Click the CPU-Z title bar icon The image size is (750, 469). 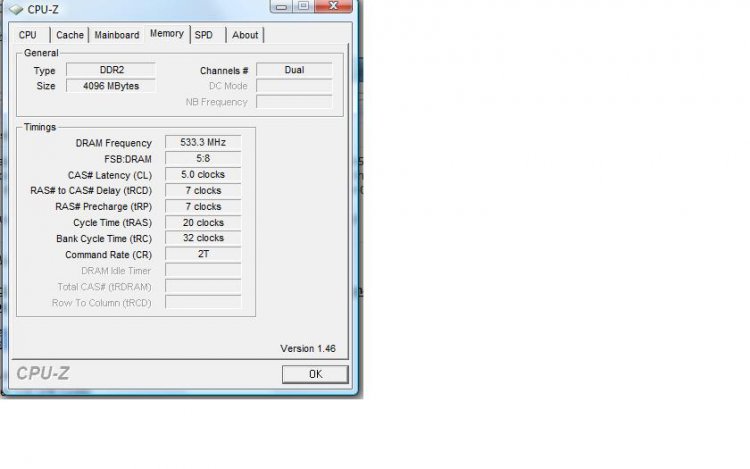click(x=16, y=9)
